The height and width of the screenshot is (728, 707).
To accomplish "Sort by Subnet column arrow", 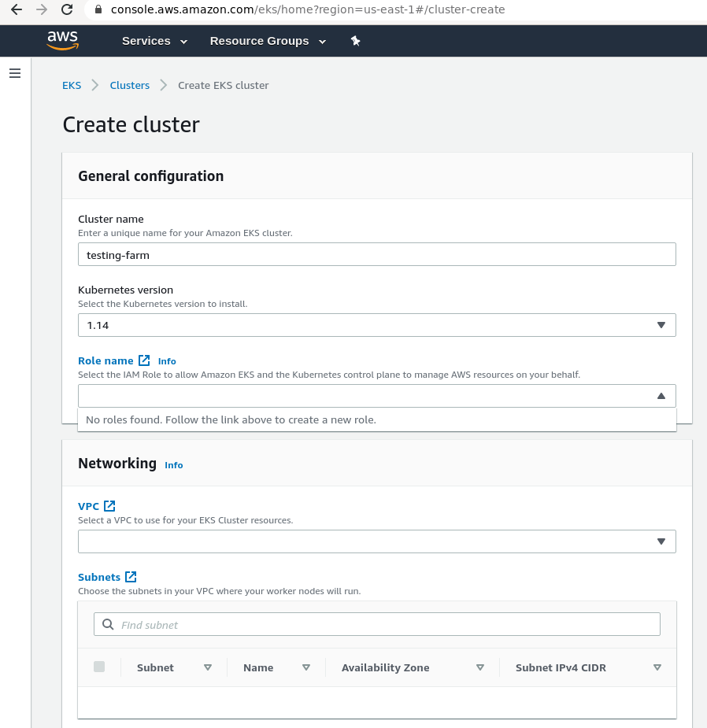I will (x=208, y=667).
